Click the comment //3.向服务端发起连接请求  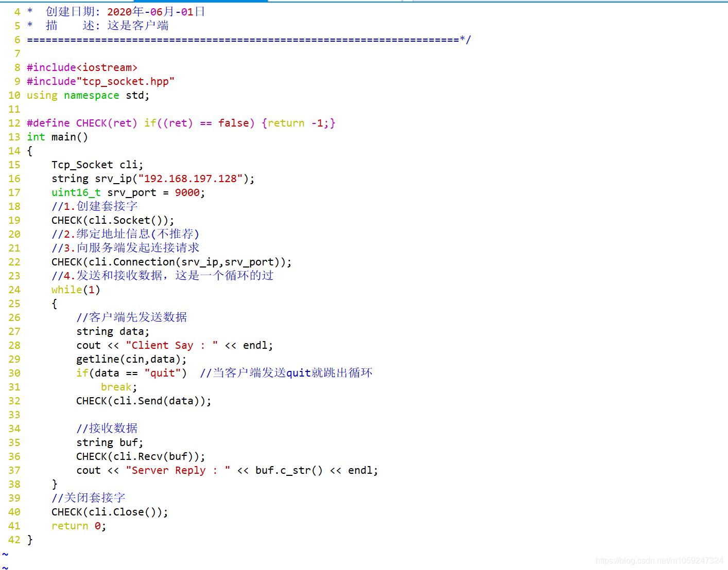[125, 247]
